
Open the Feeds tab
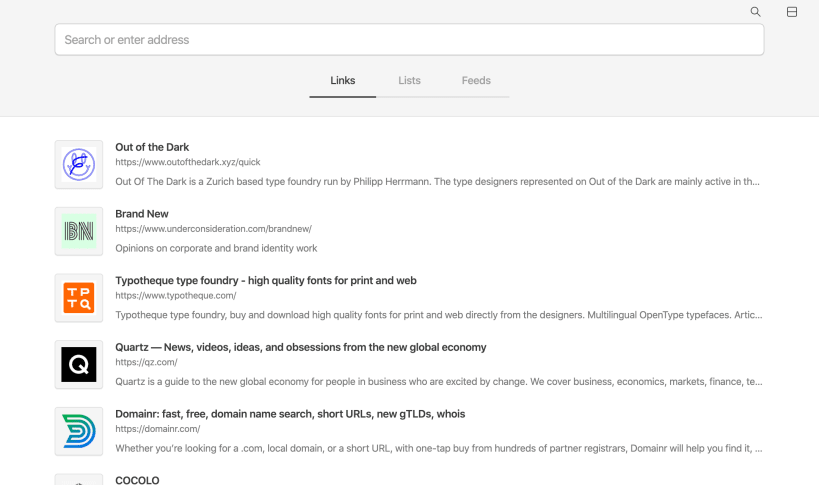pyautogui.click(x=476, y=80)
